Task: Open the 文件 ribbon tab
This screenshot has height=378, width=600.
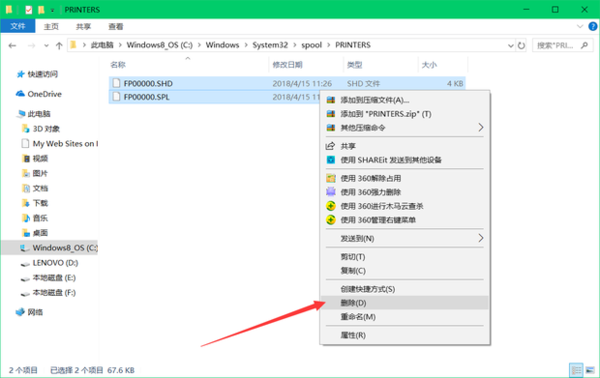Action: (18, 26)
